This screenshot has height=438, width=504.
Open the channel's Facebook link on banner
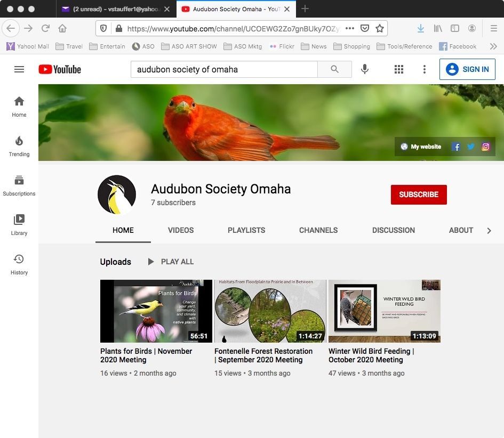pyautogui.click(x=456, y=147)
